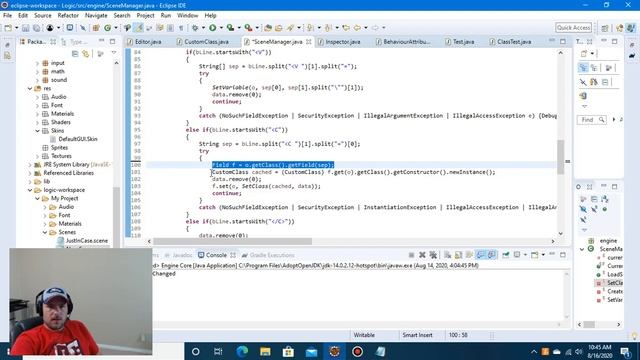Click the Task View taskbar button

pos(218,351)
